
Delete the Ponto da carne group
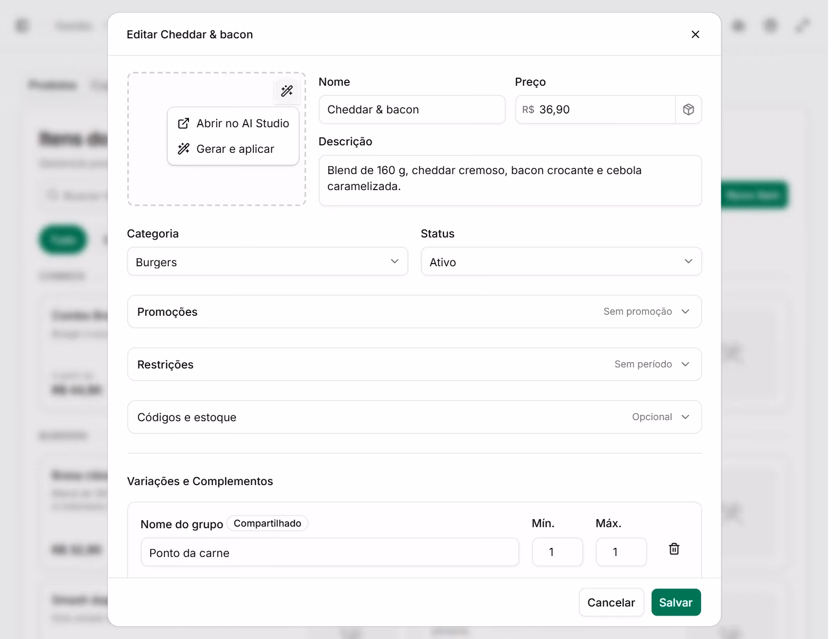674,549
